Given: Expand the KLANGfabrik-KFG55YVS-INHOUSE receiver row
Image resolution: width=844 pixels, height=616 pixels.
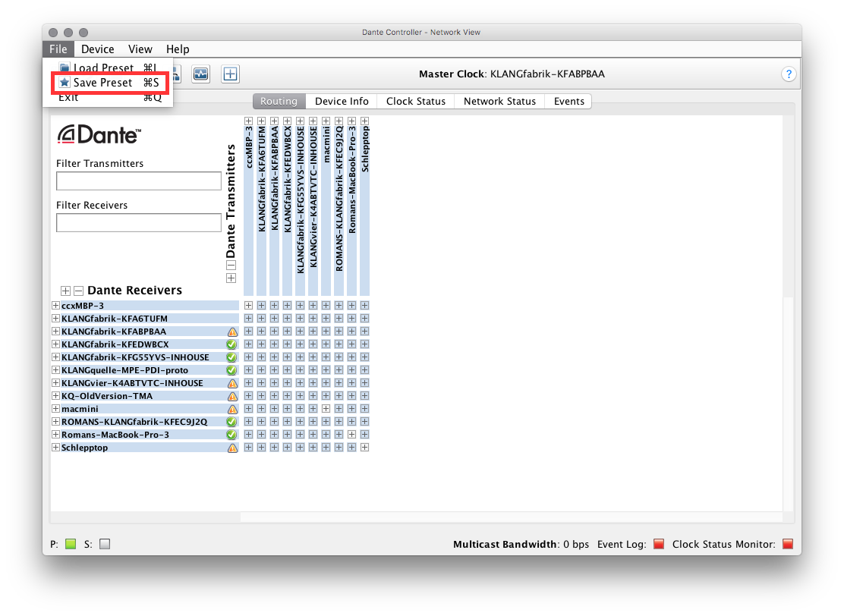Looking at the screenshot, I should 55,357.
